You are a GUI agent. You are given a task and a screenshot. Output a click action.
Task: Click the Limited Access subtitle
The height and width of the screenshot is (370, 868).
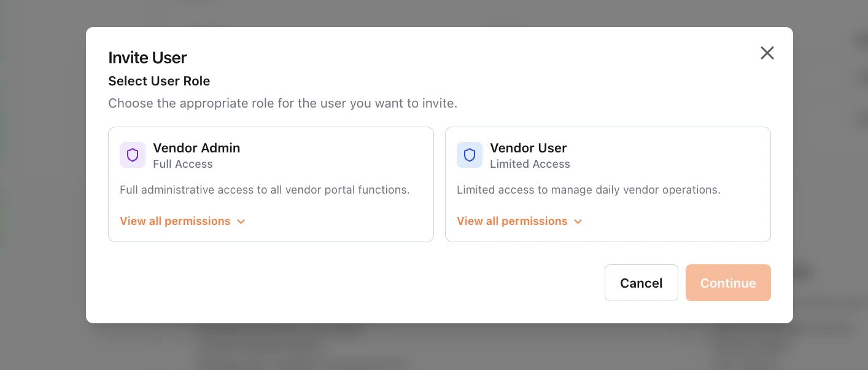pyautogui.click(x=530, y=164)
